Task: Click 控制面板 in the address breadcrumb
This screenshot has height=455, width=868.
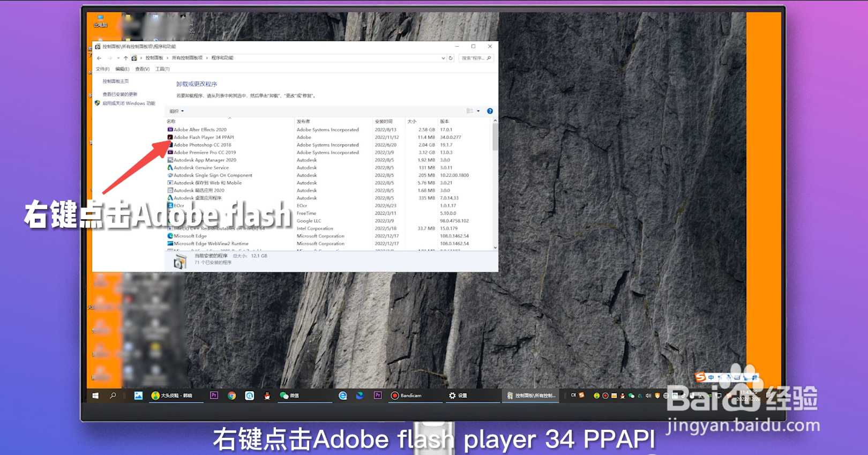Action: point(154,58)
